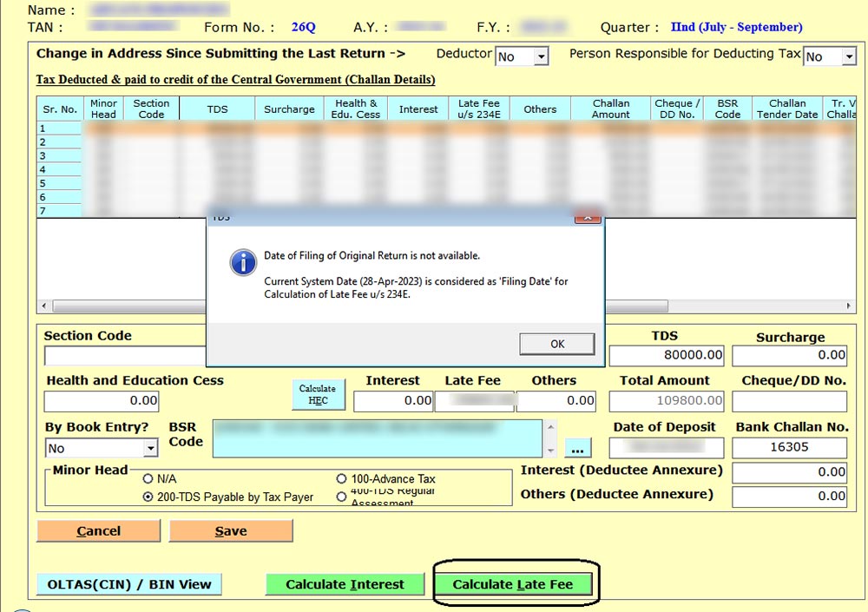
Task: Click the Calculate Late Fee button
Action: click(x=512, y=584)
